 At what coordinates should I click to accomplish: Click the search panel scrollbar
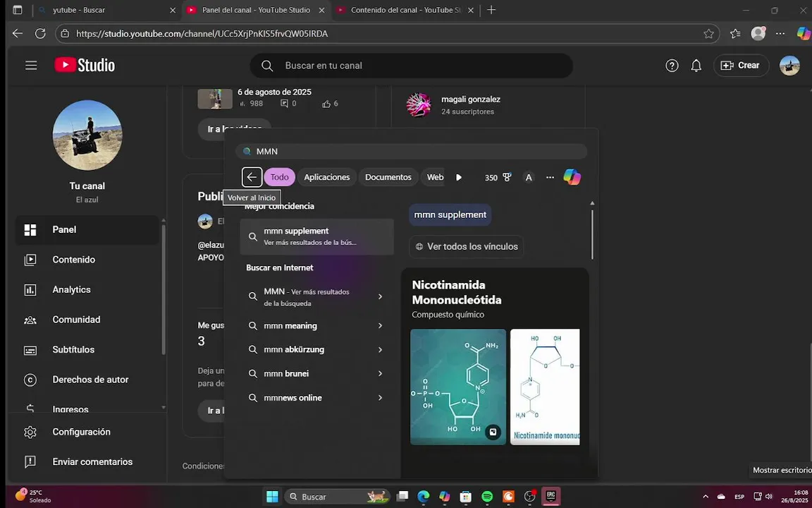[592, 234]
